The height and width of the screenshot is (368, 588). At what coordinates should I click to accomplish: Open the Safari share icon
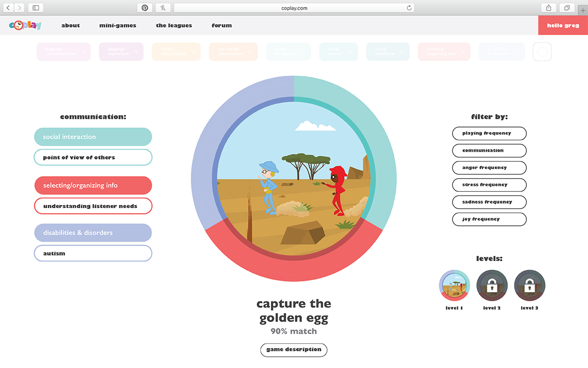point(549,8)
